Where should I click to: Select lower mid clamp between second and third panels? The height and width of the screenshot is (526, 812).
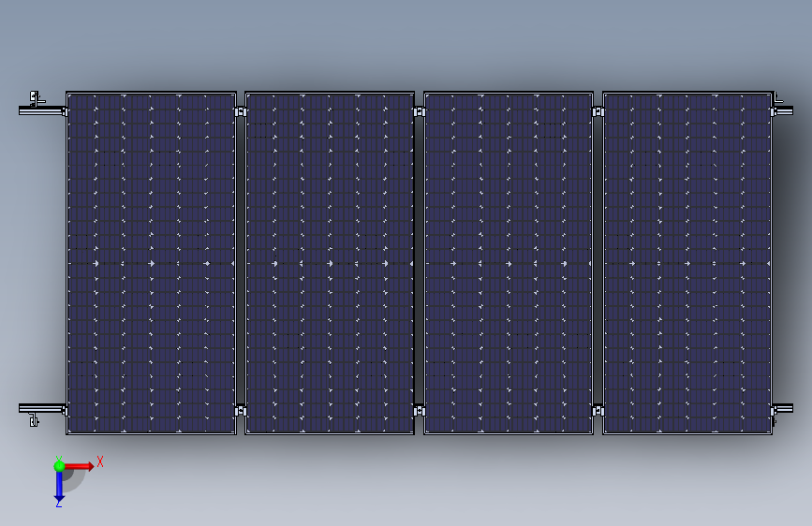pyautogui.click(x=420, y=411)
